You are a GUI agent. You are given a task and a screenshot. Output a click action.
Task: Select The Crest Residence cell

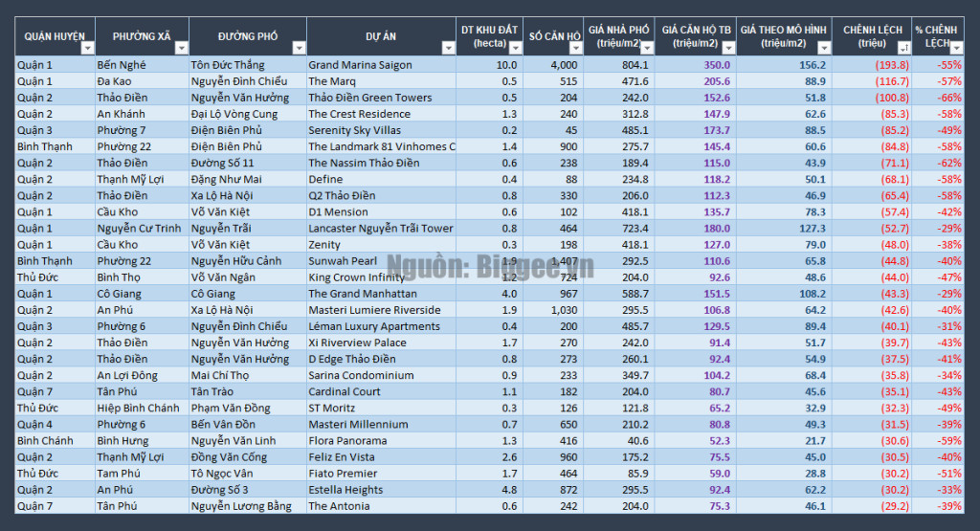(x=381, y=114)
